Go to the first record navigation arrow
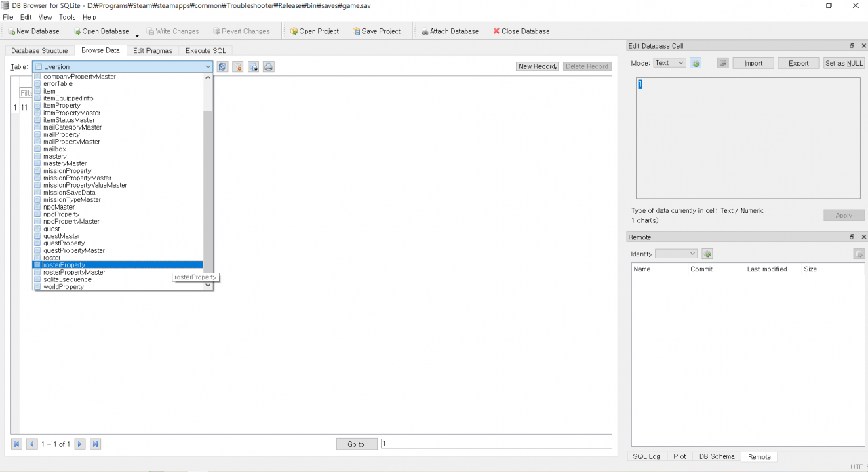This screenshot has height=472, width=868. coord(17,444)
